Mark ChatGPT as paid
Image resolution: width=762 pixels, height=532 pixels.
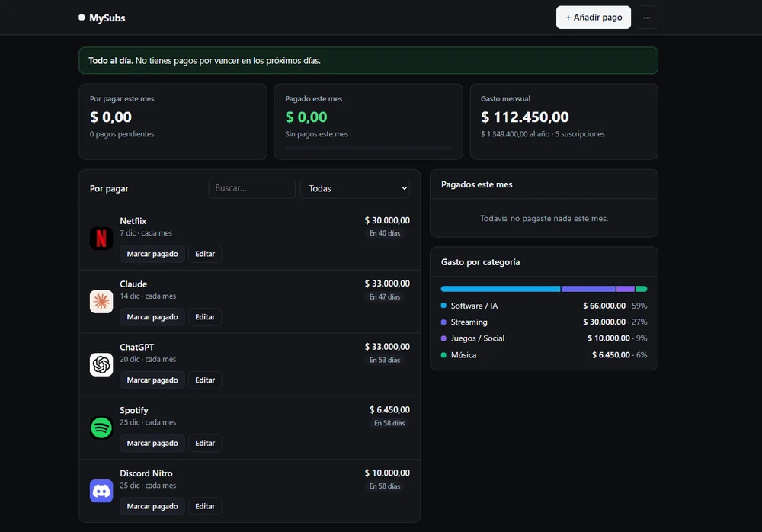coord(152,380)
